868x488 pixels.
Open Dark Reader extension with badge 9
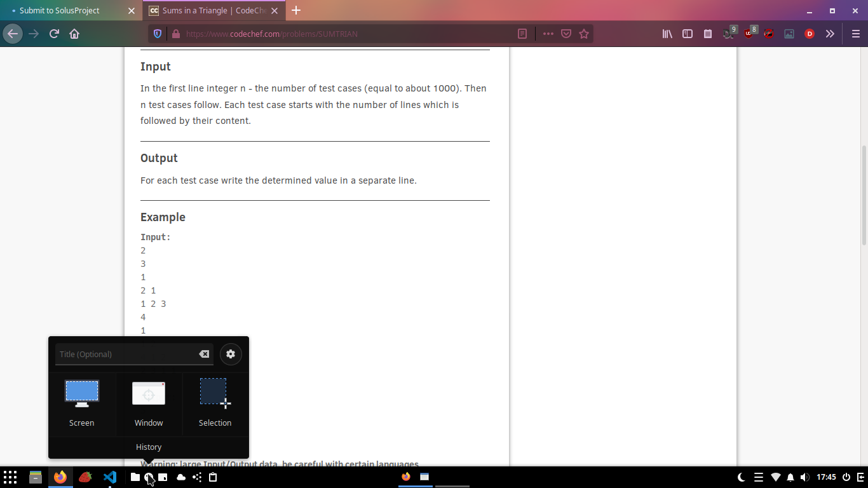click(x=729, y=33)
